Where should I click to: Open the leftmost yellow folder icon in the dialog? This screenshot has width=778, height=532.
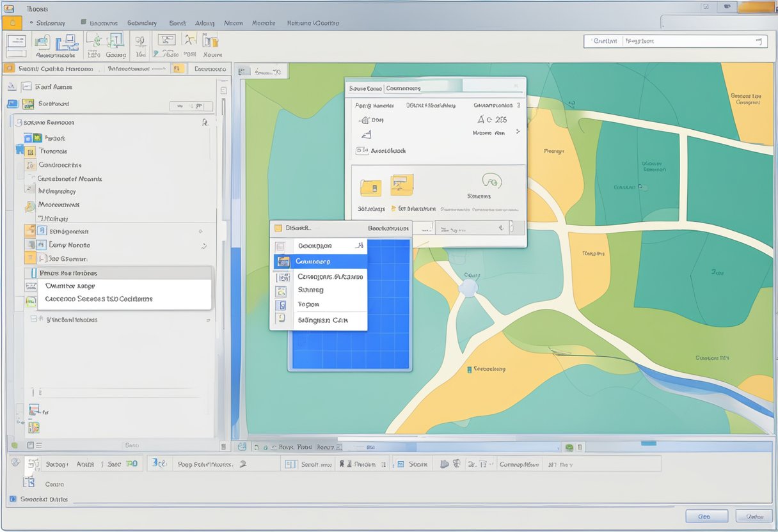(370, 187)
